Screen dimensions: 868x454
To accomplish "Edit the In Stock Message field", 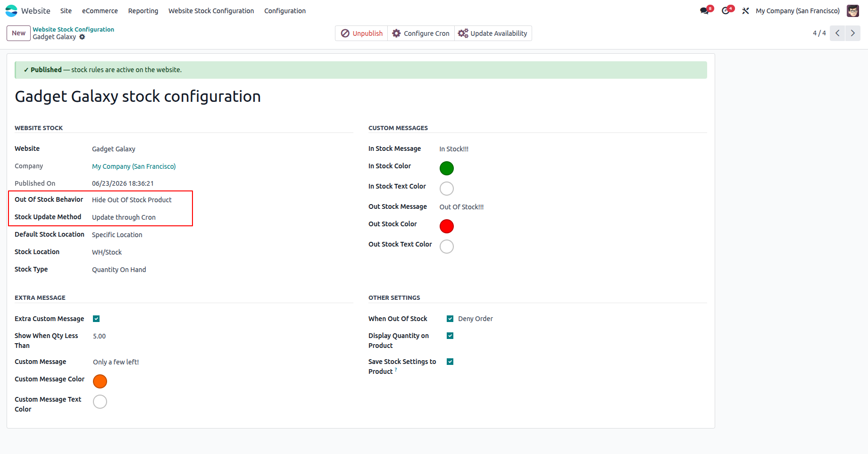I will click(x=454, y=149).
